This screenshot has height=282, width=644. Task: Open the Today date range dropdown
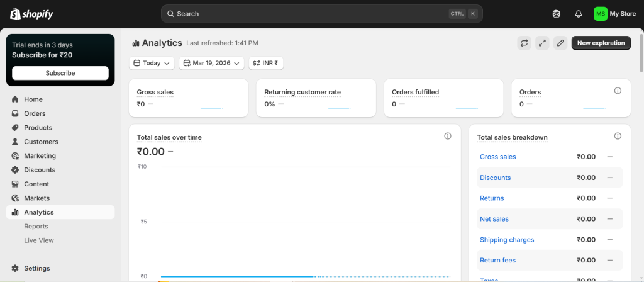[152, 63]
